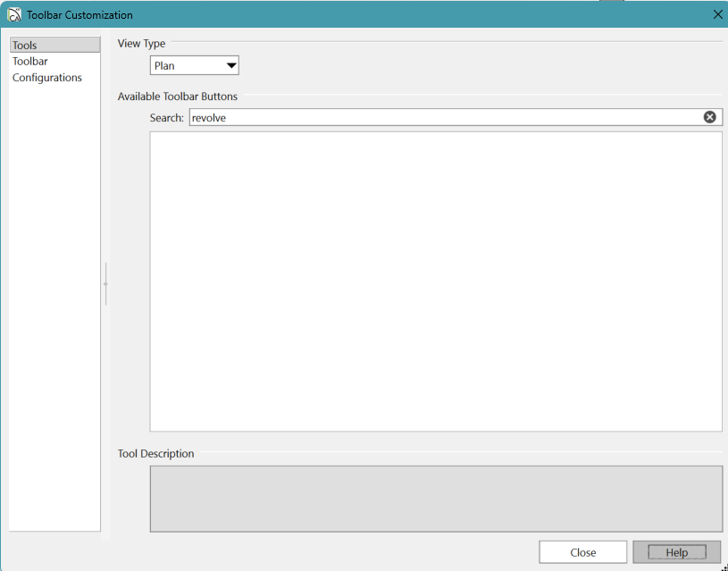Focus the Search field containing 'revolve'

tap(444, 117)
